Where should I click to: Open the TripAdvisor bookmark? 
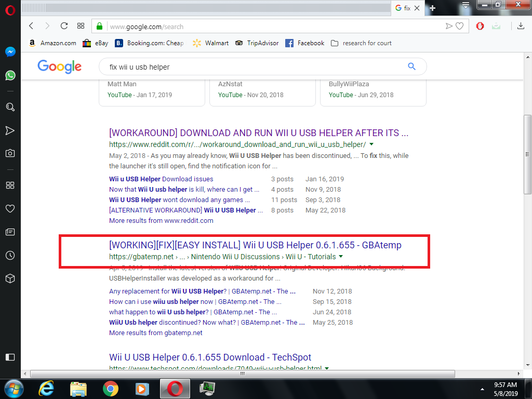[257, 43]
